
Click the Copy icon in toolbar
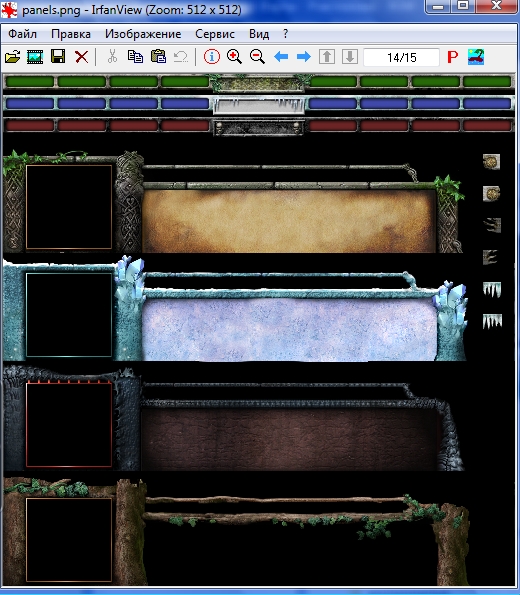[x=135, y=57]
